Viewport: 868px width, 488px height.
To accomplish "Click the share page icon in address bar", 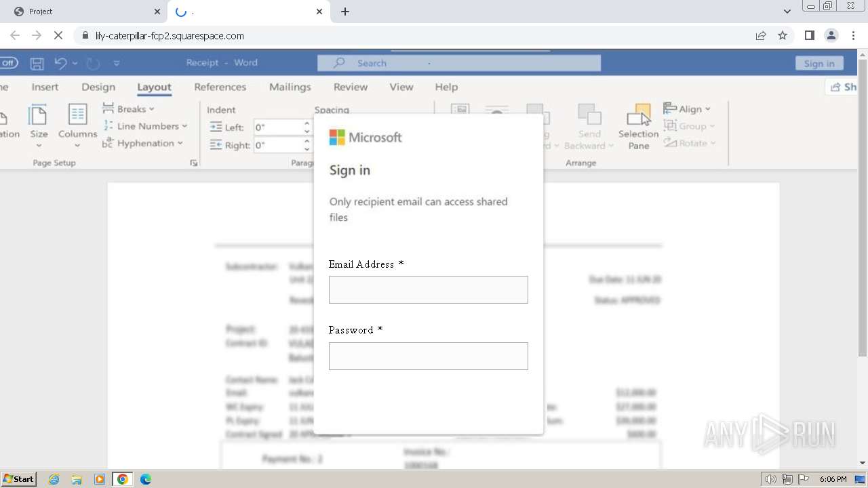I will 761,35.
